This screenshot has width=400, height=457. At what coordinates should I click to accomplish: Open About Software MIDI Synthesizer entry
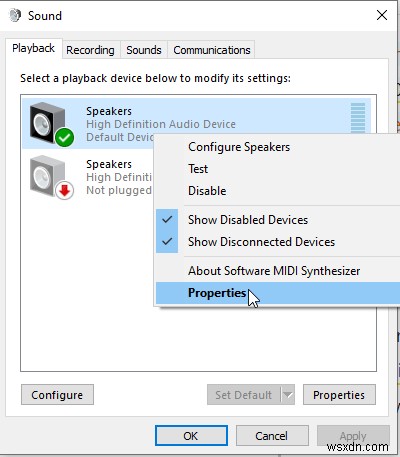[274, 271]
